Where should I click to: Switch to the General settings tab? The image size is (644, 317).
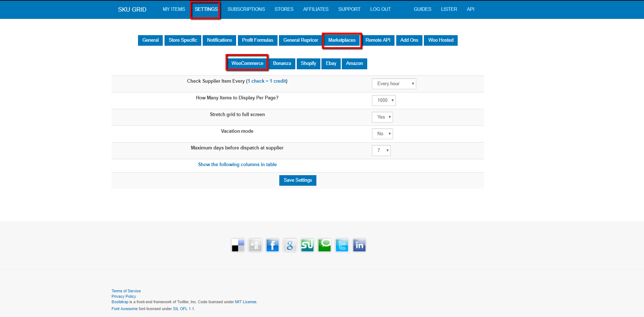click(150, 40)
